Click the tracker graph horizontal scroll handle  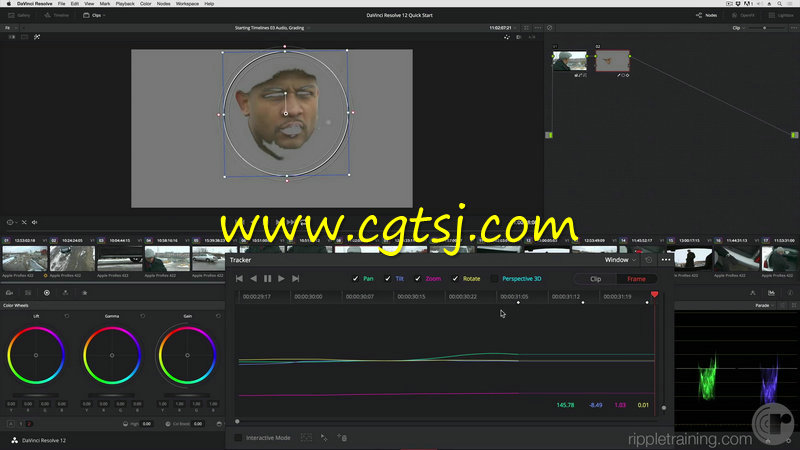click(237, 421)
